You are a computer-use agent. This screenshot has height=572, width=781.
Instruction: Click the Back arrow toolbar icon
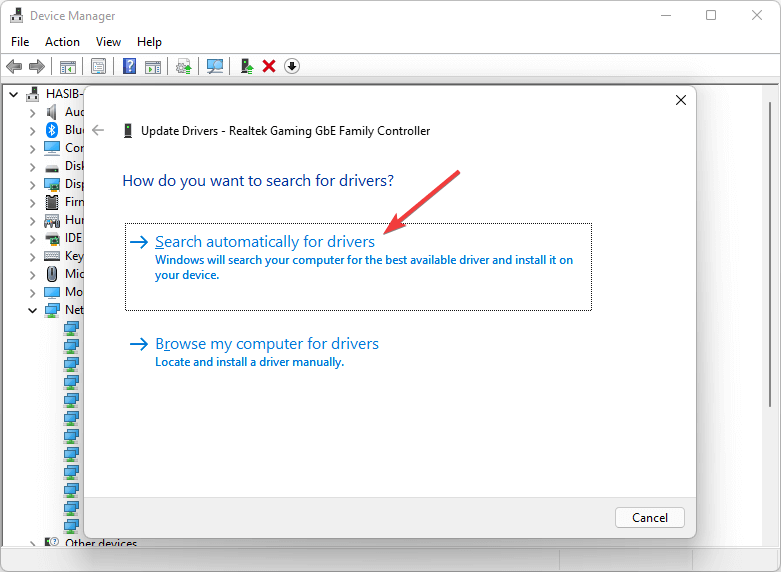(x=14, y=66)
